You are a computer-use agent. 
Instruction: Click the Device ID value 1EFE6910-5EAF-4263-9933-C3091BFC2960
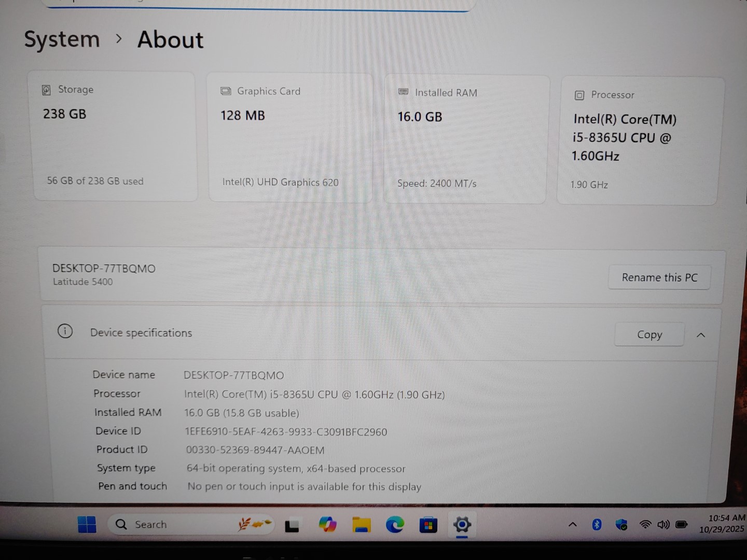pos(286,432)
